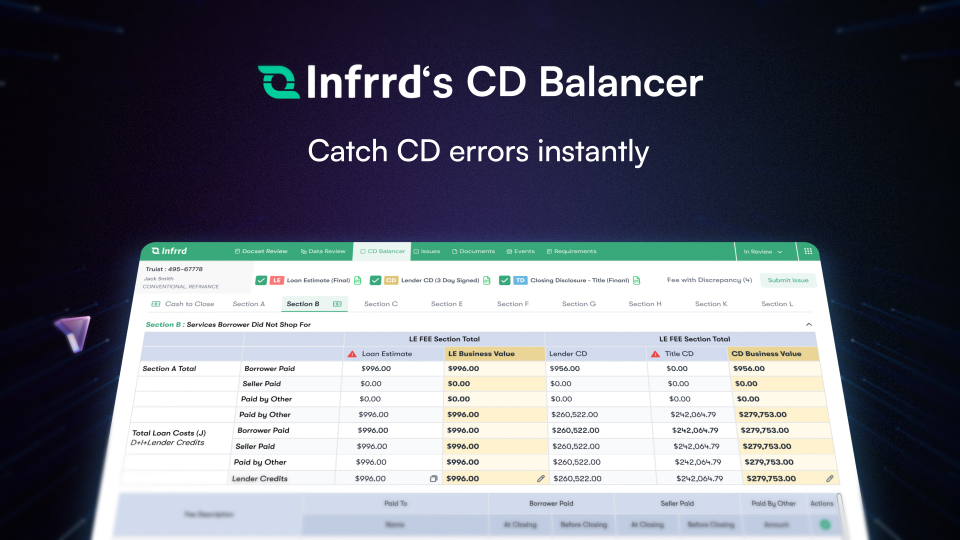Screen dimensions: 960x540
Task: Edit the Lender Credits LE Business Value pencil
Action: 541,479
